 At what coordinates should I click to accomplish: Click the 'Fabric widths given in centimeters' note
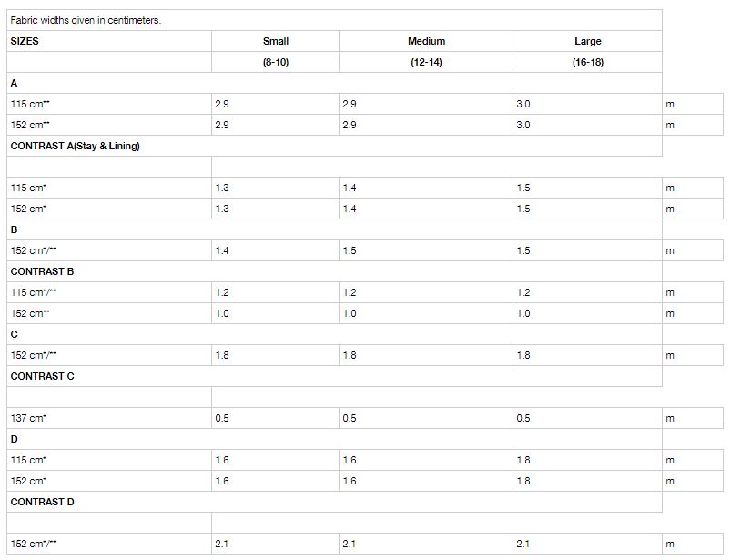(86, 20)
